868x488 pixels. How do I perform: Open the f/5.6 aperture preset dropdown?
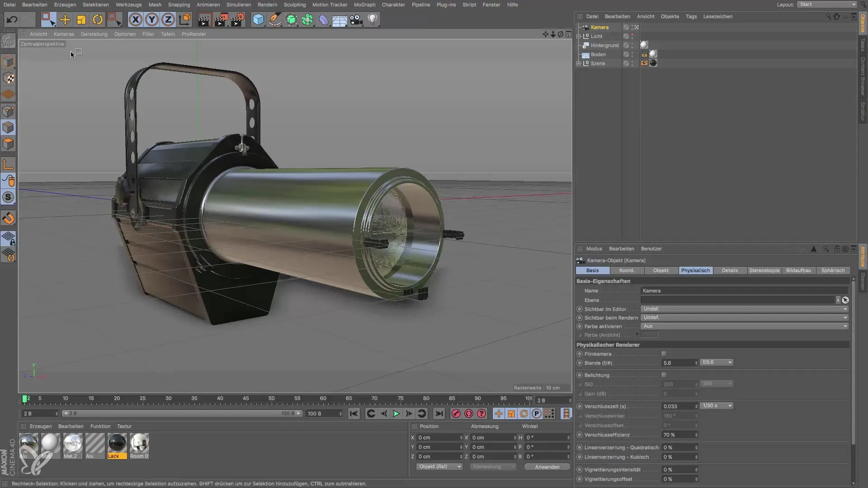tap(717, 362)
